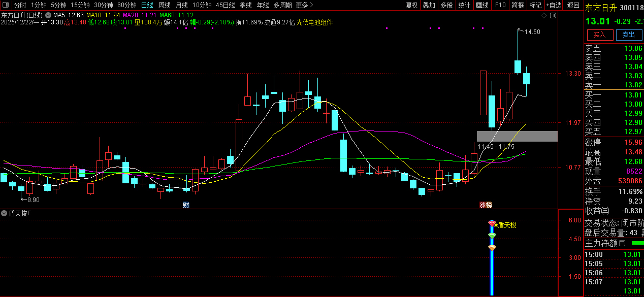Click the right panel toggle icon above chart
This screenshot has height=297, width=644.
(x=554, y=16)
